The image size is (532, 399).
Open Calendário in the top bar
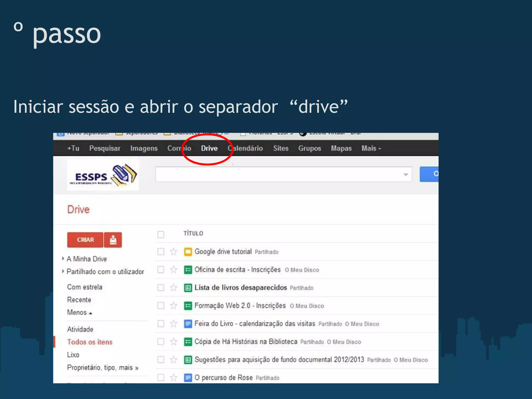(x=245, y=148)
